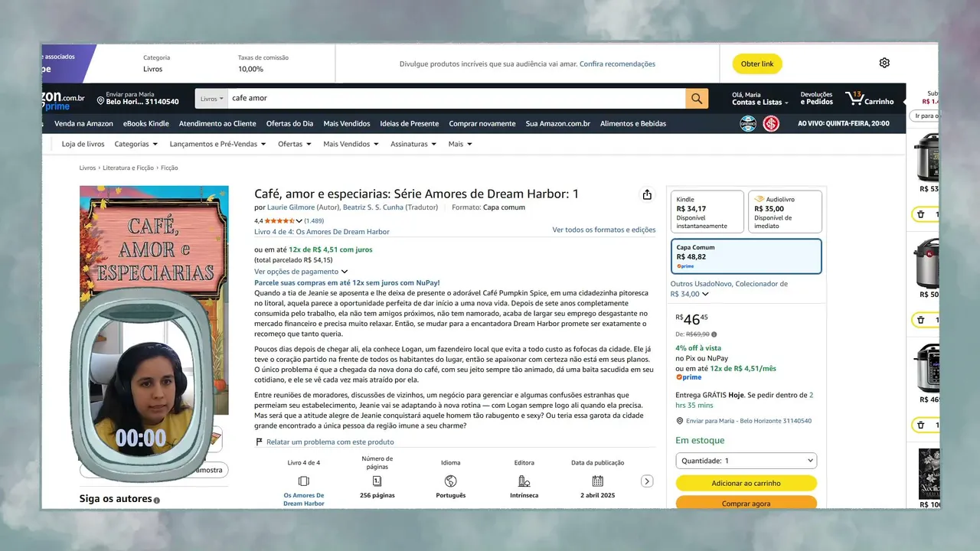Click the star rating icons
Image resolution: width=980 pixels, height=551 pixels.
(279, 221)
